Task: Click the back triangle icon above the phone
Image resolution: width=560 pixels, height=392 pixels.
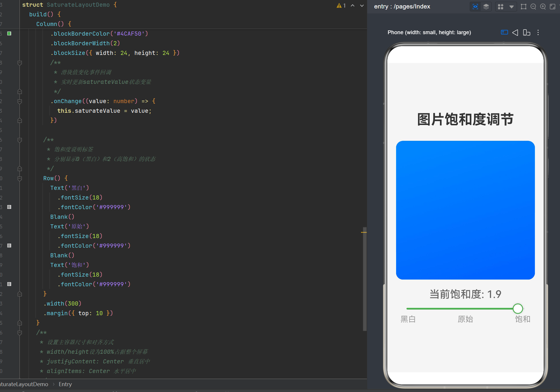Action: (x=515, y=32)
